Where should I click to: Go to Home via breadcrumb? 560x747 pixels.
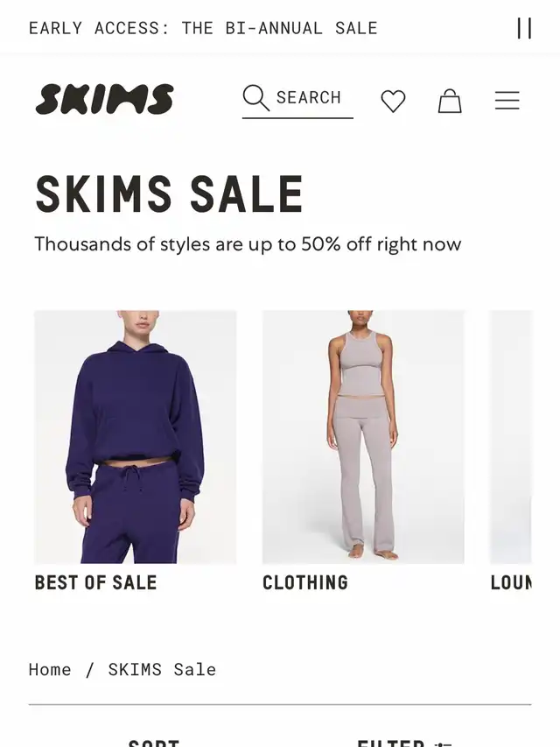point(50,669)
